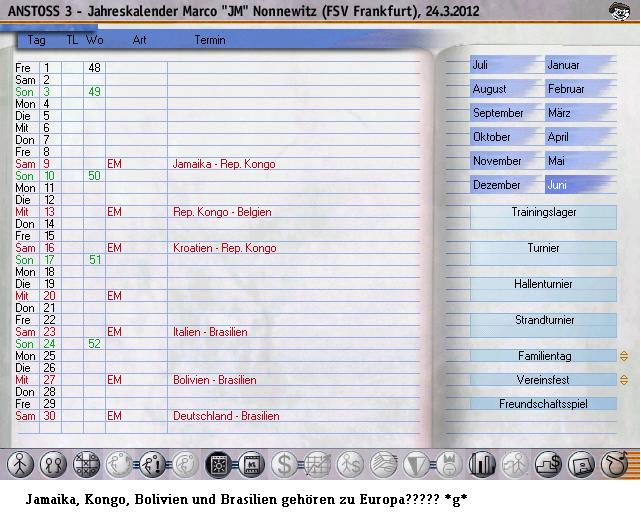Open the dollar sign finances icon

285,464
